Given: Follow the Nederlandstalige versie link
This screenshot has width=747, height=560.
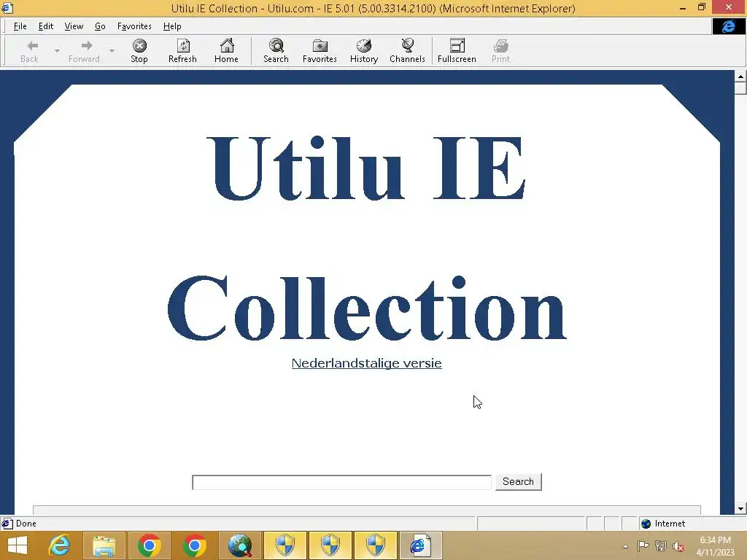Looking at the screenshot, I should (x=367, y=363).
